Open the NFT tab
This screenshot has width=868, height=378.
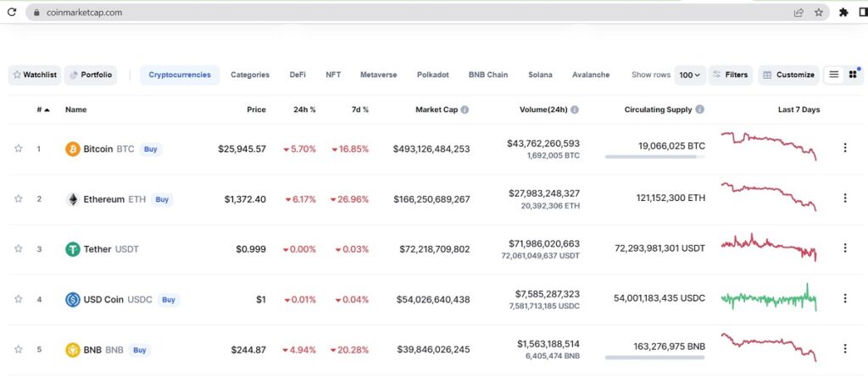[333, 75]
